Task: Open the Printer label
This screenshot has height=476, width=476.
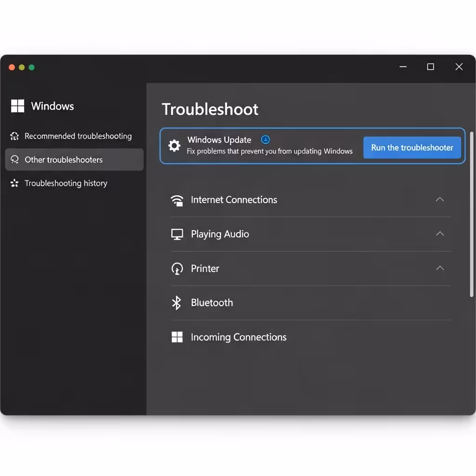Action: click(x=205, y=268)
